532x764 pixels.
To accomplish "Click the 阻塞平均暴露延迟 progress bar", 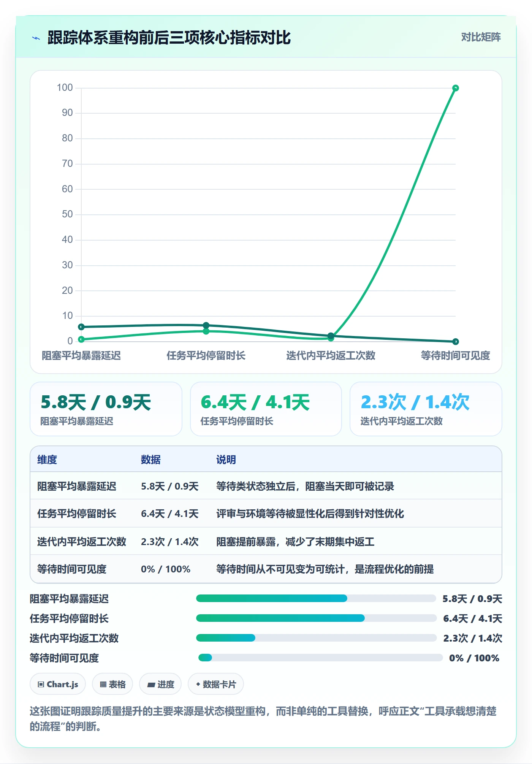I will click(316, 598).
